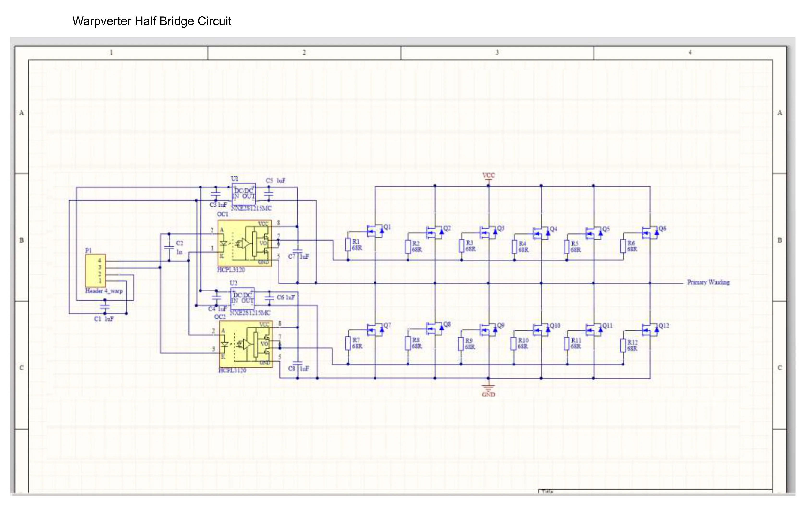Screen dimensions: 812x522
Task: Click the R10 gate resistor symbol
Action: coord(514,343)
